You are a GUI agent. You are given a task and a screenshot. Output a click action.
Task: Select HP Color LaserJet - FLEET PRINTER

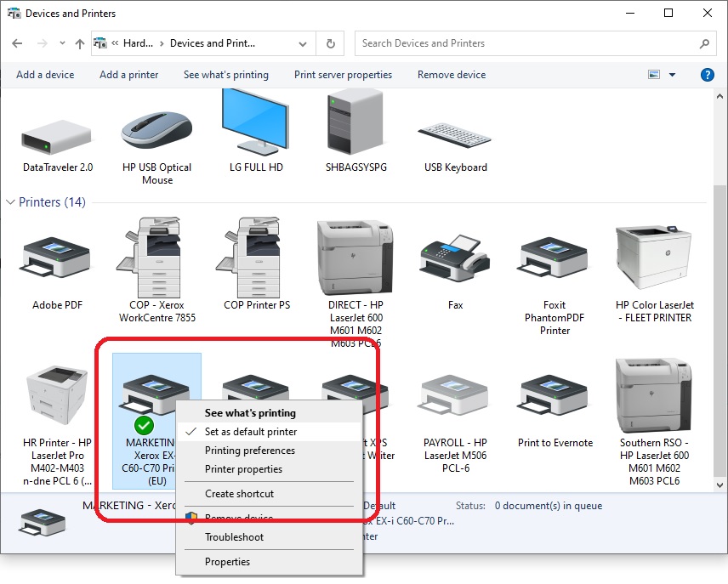coord(655,258)
